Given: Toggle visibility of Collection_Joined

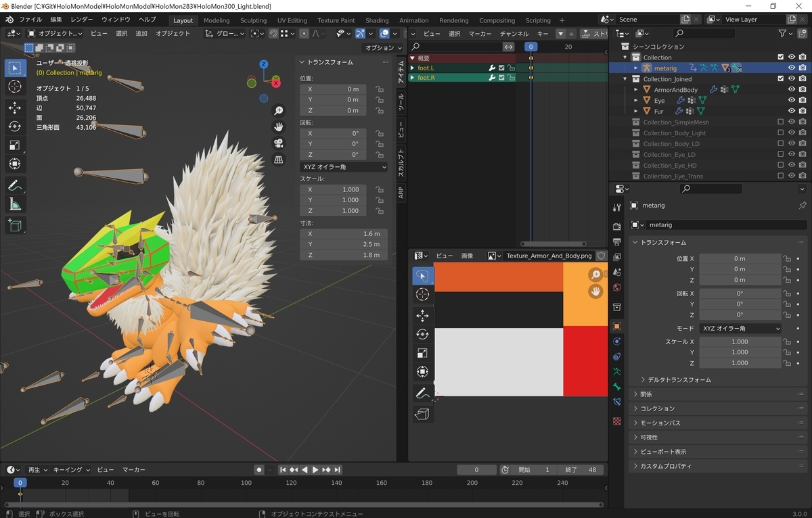Looking at the screenshot, I should point(791,79).
